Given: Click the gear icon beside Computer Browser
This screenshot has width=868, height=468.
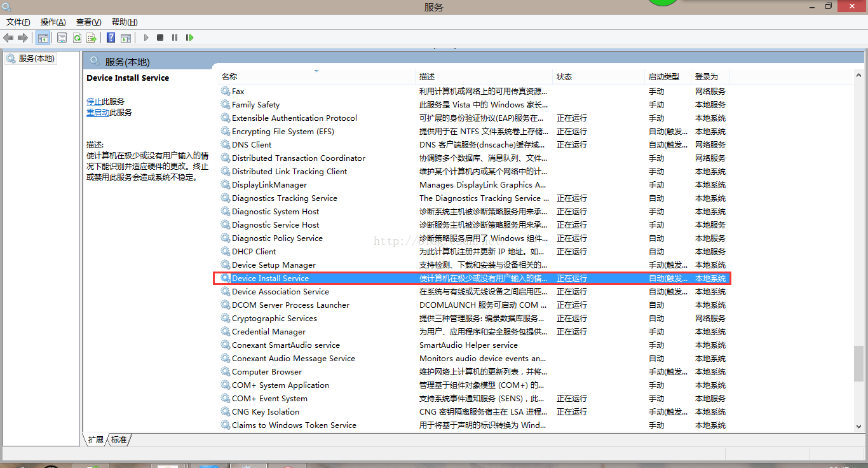Looking at the screenshot, I should [226, 371].
